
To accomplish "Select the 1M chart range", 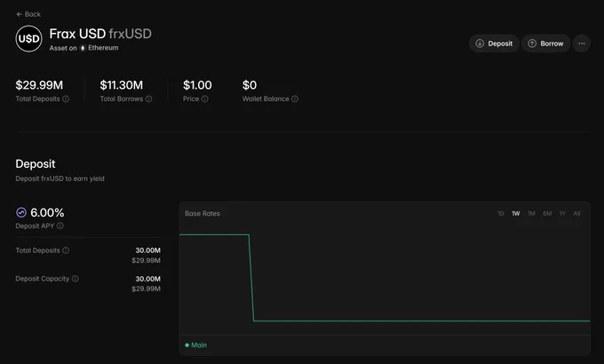I will point(531,213).
